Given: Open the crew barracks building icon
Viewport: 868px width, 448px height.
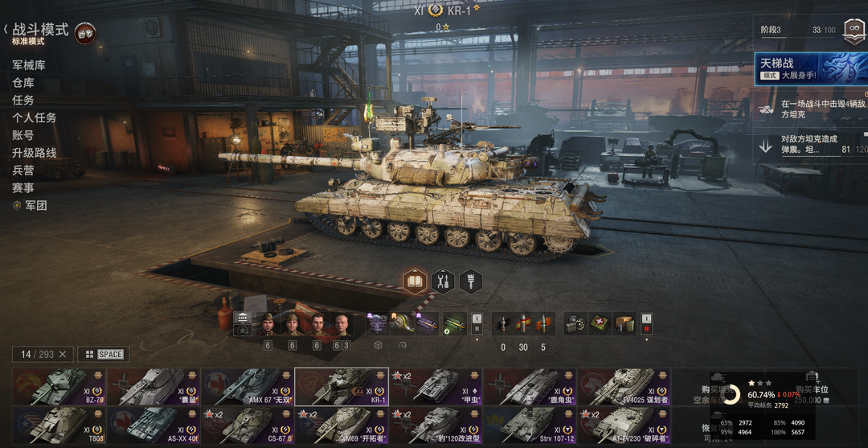Looking at the screenshot, I should click(x=243, y=318).
